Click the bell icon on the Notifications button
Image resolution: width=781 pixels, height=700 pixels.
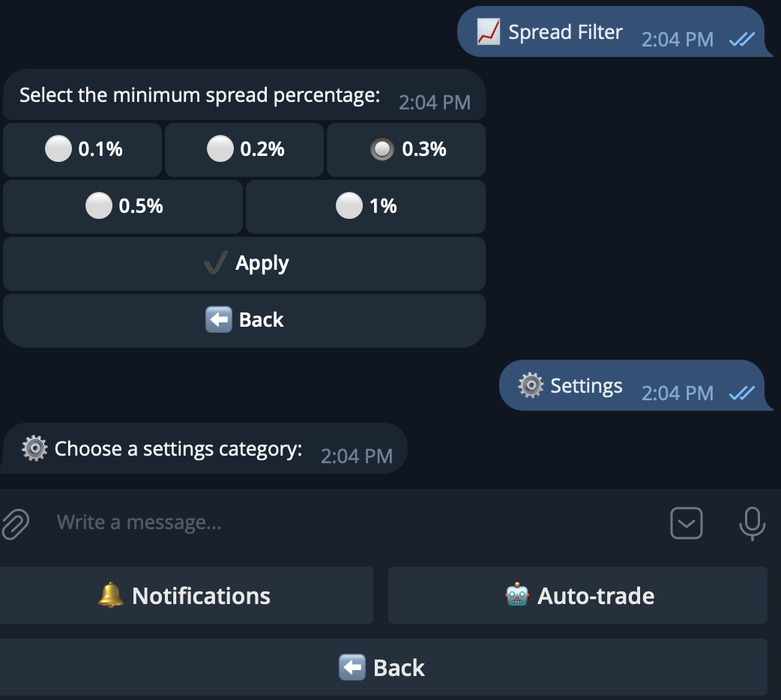[112, 595]
